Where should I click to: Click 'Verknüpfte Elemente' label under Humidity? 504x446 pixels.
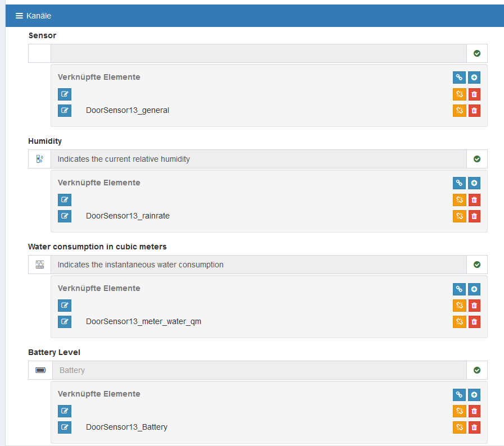click(x=99, y=183)
